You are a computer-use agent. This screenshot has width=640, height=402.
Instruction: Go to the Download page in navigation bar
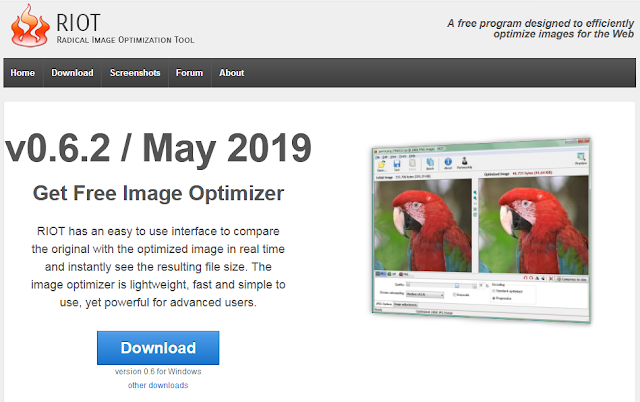pyautogui.click(x=72, y=73)
